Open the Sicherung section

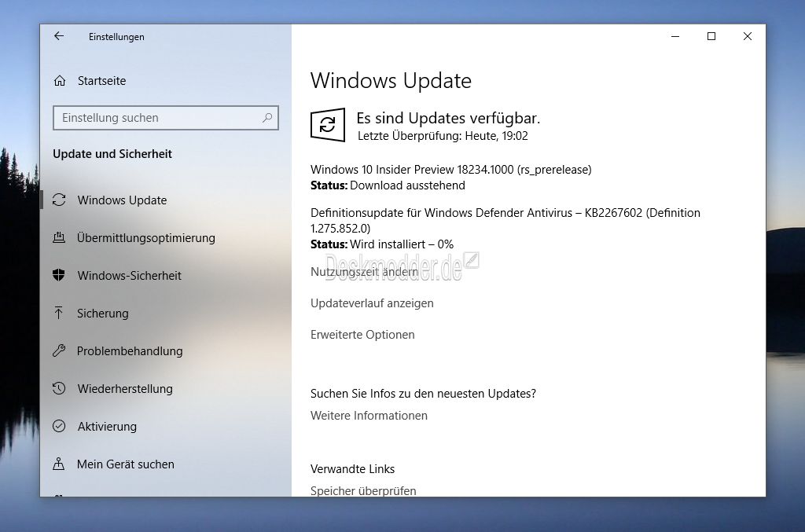tap(103, 313)
